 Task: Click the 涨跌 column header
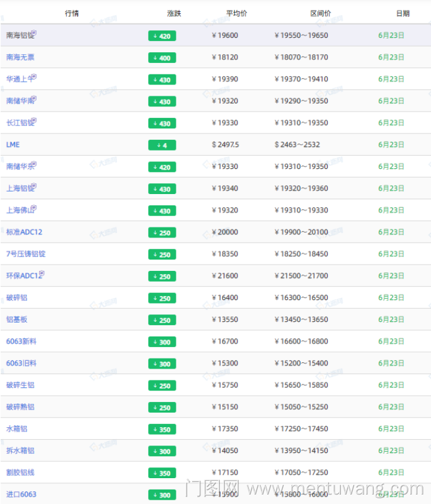pyautogui.click(x=174, y=13)
